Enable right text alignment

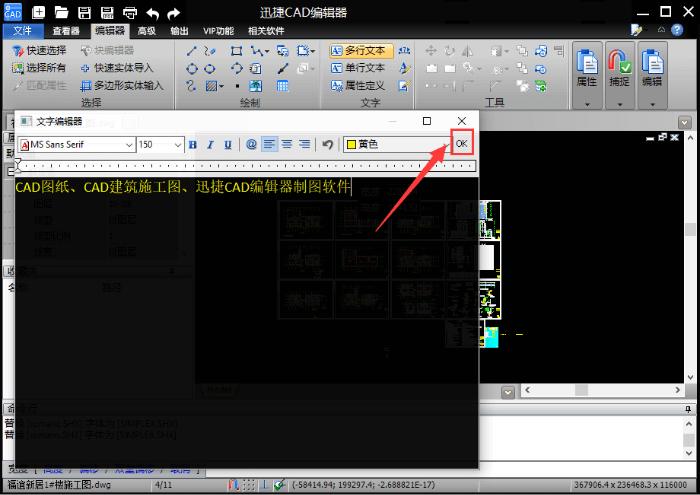coord(304,144)
